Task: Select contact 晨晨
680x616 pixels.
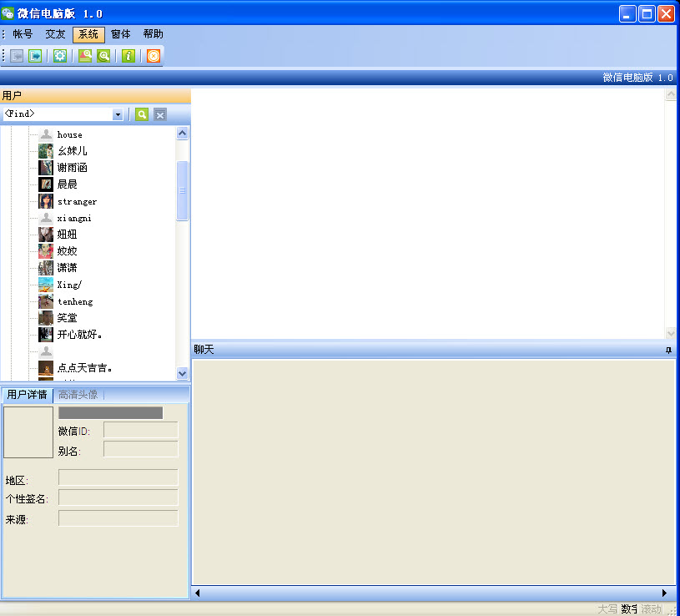Action: coord(68,184)
